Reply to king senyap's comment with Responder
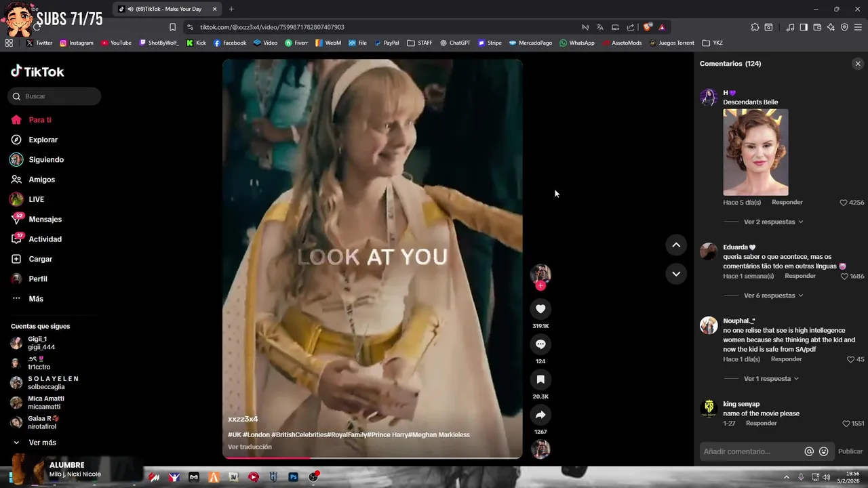This screenshot has width=868, height=488. (x=762, y=424)
